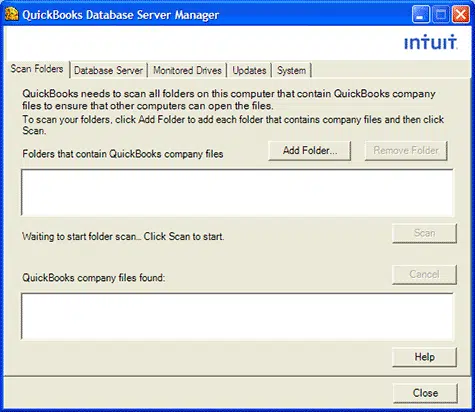Open the Database Server tab

[108, 70]
